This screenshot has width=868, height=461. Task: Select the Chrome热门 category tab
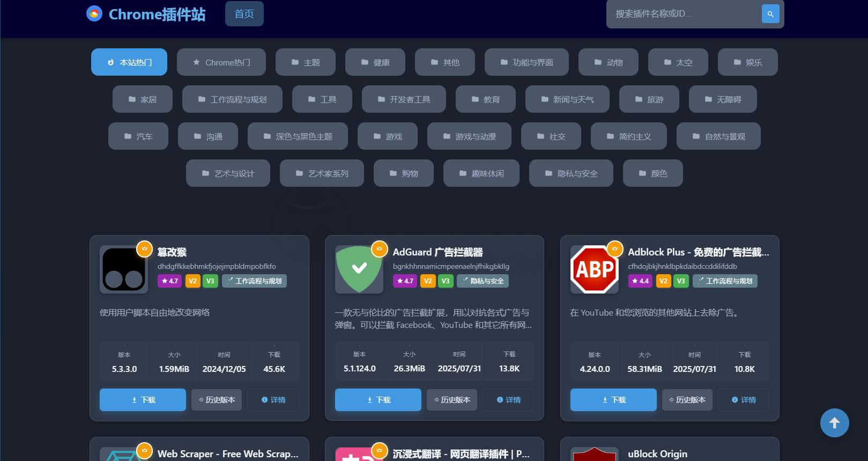221,62
